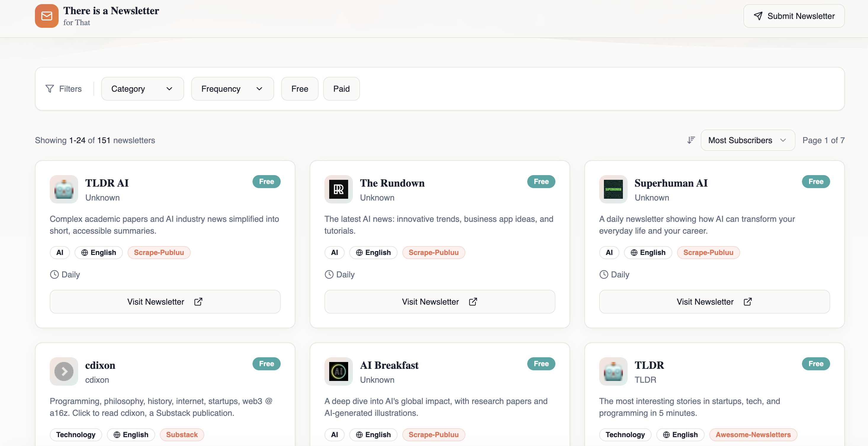
Task: Open the Category dropdown
Action: tap(142, 88)
